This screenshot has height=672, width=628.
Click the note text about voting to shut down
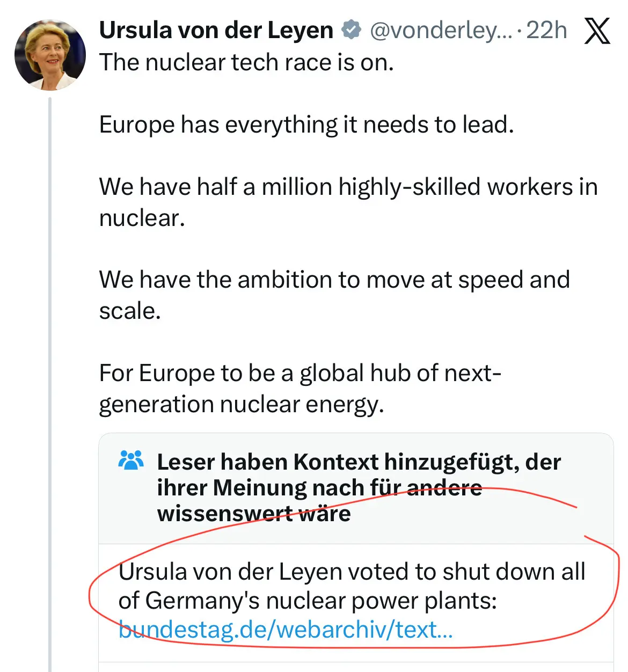click(x=352, y=572)
